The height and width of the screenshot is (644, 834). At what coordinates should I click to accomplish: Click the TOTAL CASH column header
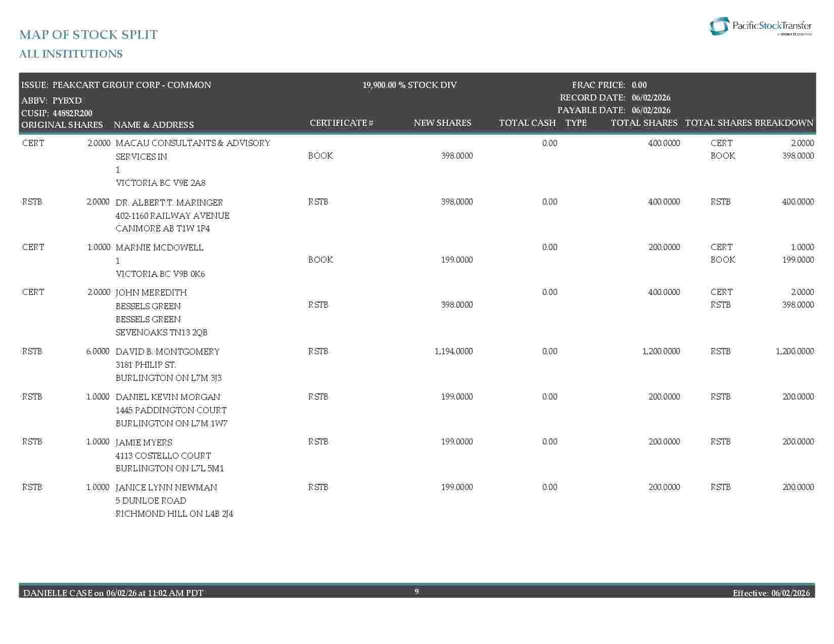coord(527,123)
